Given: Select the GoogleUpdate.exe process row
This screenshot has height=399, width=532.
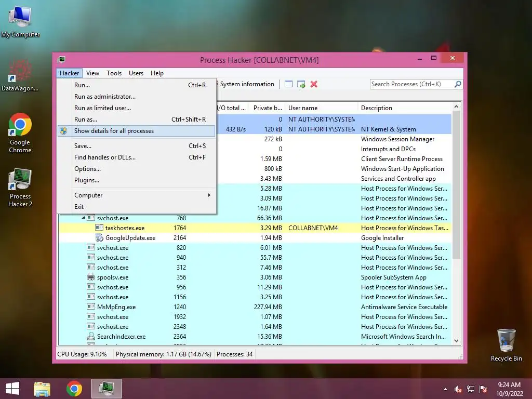Looking at the screenshot, I should click(x=255, y=238).
